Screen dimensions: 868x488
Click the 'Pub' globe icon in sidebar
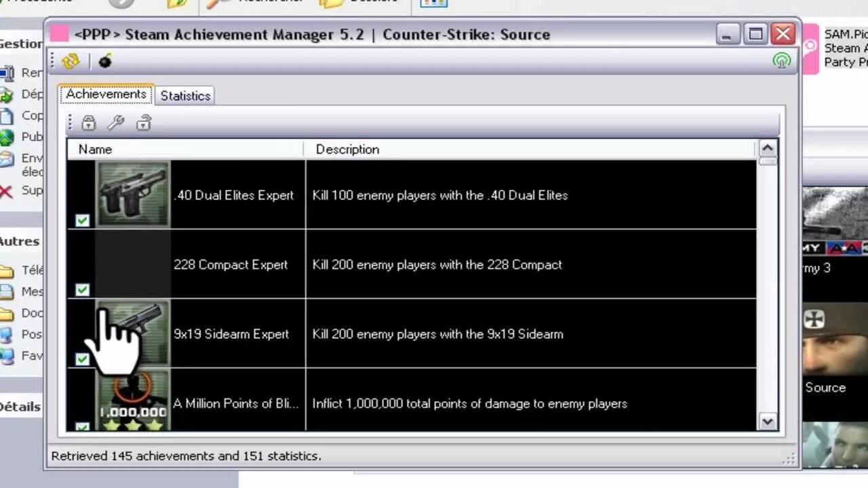6,138
